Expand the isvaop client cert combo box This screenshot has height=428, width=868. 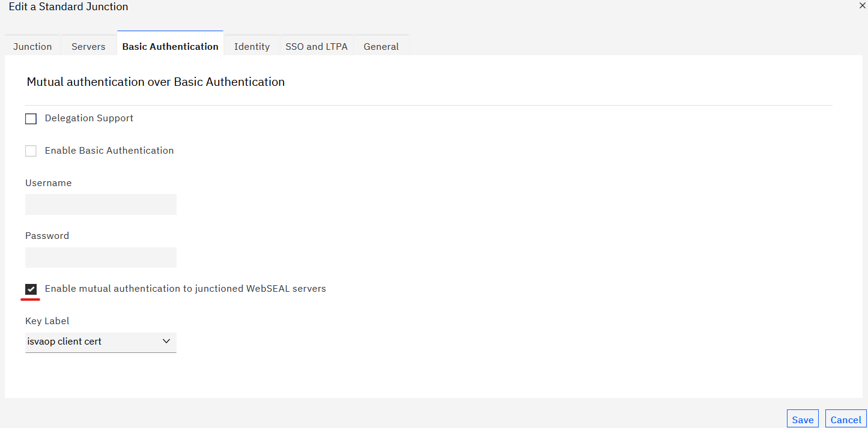(x=100, y=342)
